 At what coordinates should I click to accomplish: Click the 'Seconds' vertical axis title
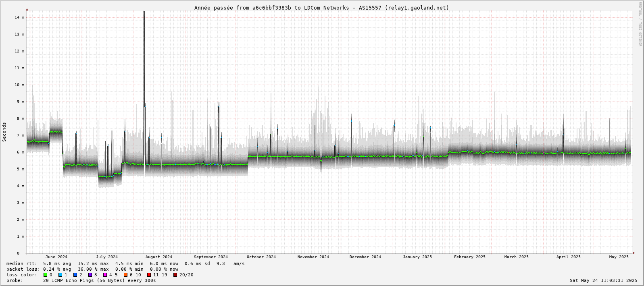(x=4, y=132)
